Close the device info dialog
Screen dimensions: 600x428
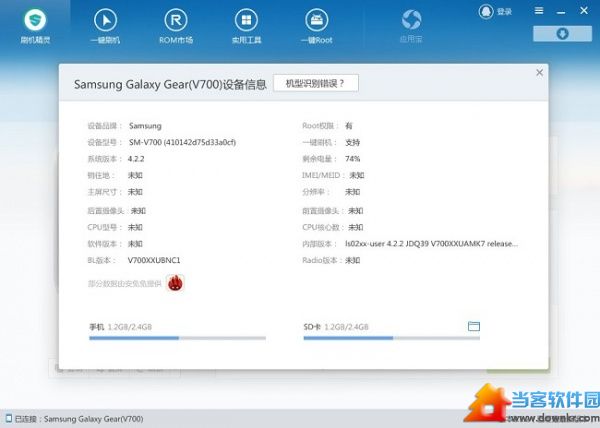(x=540, y=72)
